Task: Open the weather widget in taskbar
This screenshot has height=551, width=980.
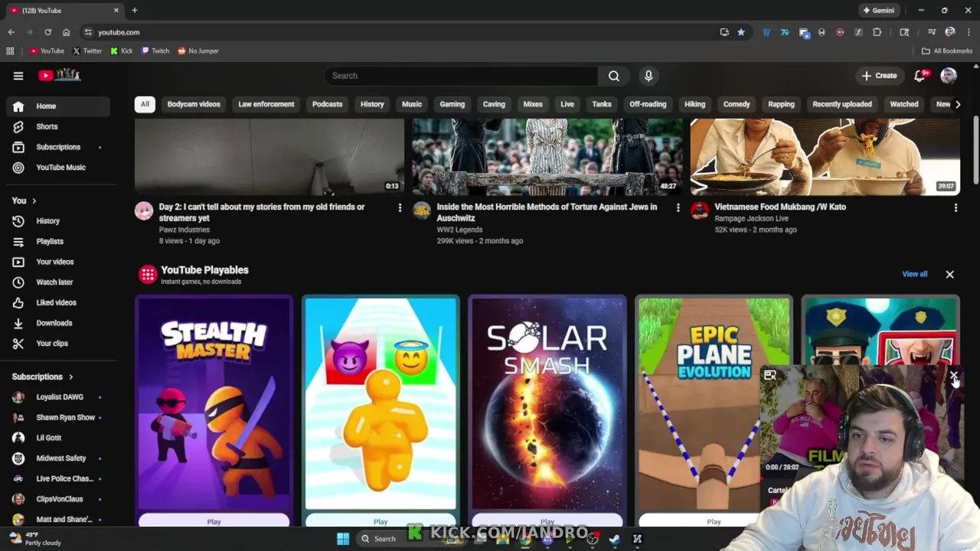Action: (x=34, y=539)
